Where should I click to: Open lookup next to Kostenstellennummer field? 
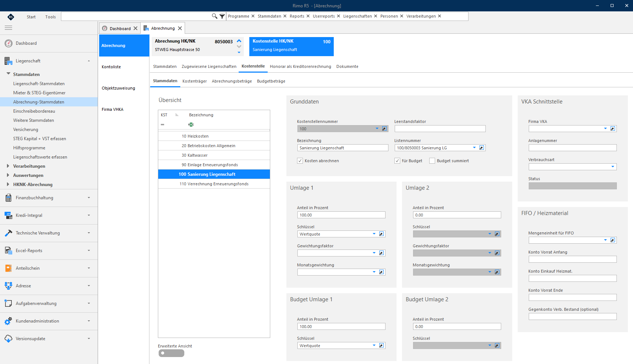pyautogui.click(x=384, y=129)
